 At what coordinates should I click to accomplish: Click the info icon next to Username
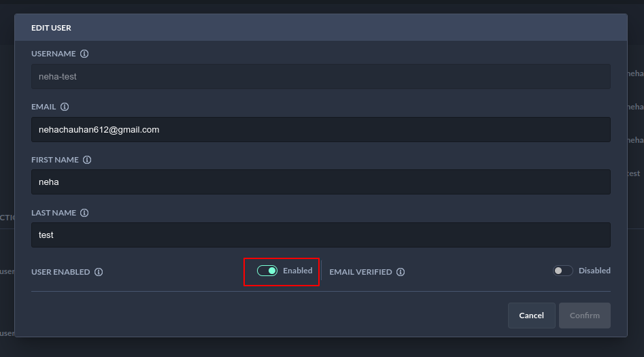(84, 54)
